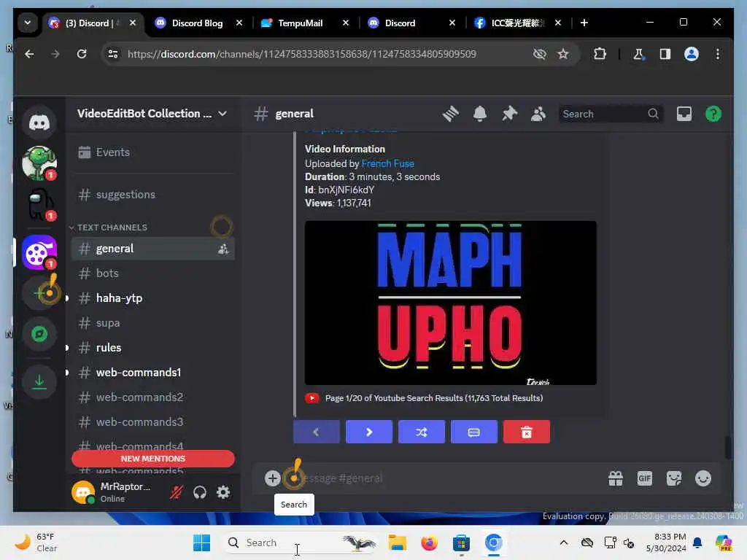Open the Discord inbox icon
The image size is (747, 560).
coord(684,114)
